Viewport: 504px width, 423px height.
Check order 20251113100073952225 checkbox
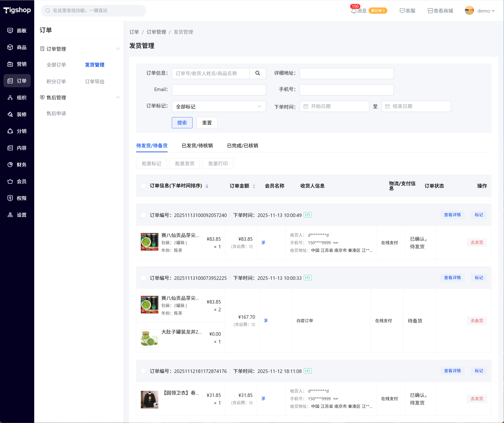pos(143,278)
